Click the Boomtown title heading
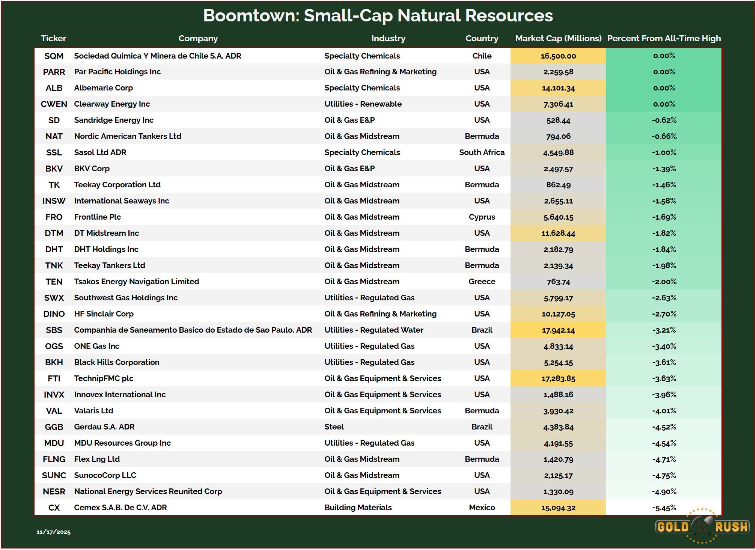The image size is (756, 550). click(x=378, y=16)
